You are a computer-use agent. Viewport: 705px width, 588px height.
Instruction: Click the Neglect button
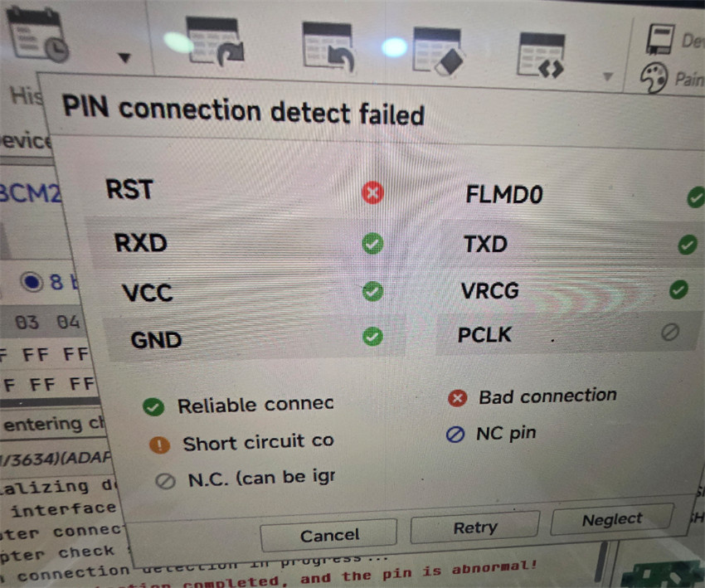click(612, 519)
